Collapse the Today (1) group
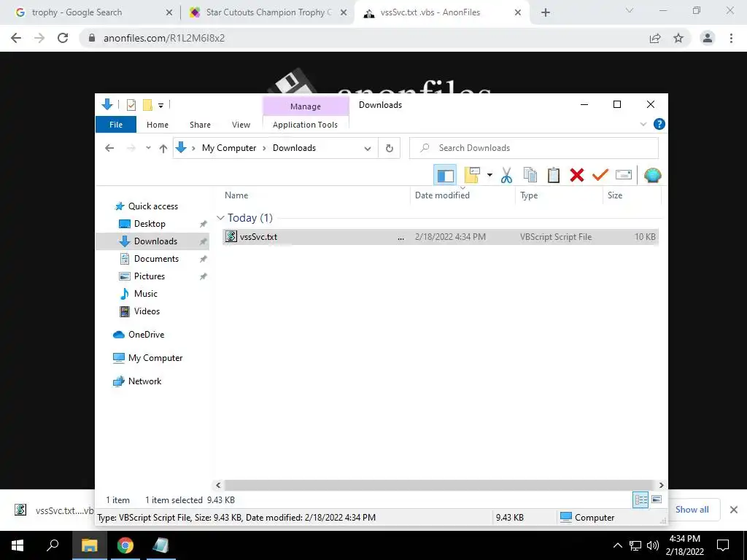The height and width of the screenshot is (560, 747). click(220, 218)
